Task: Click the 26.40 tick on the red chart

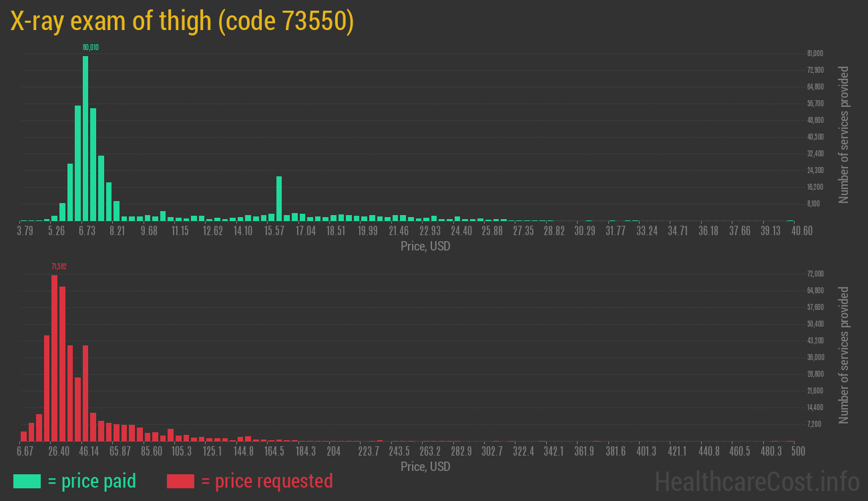Action: [58, 452]
